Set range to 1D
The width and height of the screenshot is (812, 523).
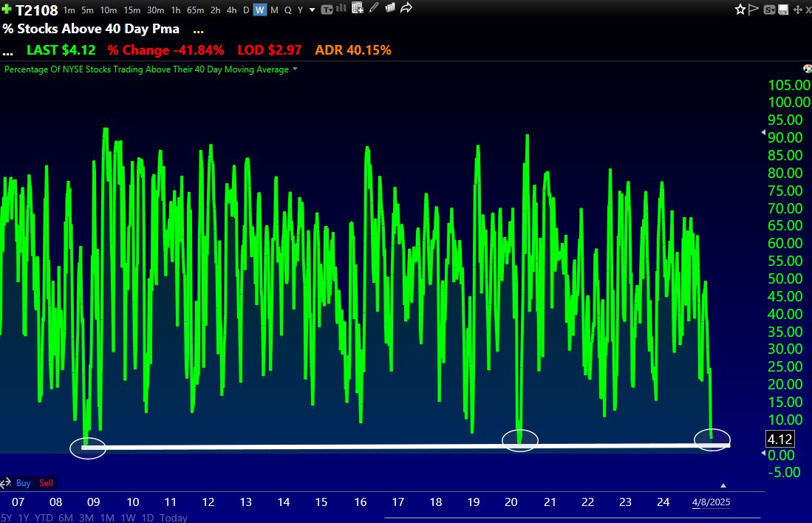pos(148,517)
